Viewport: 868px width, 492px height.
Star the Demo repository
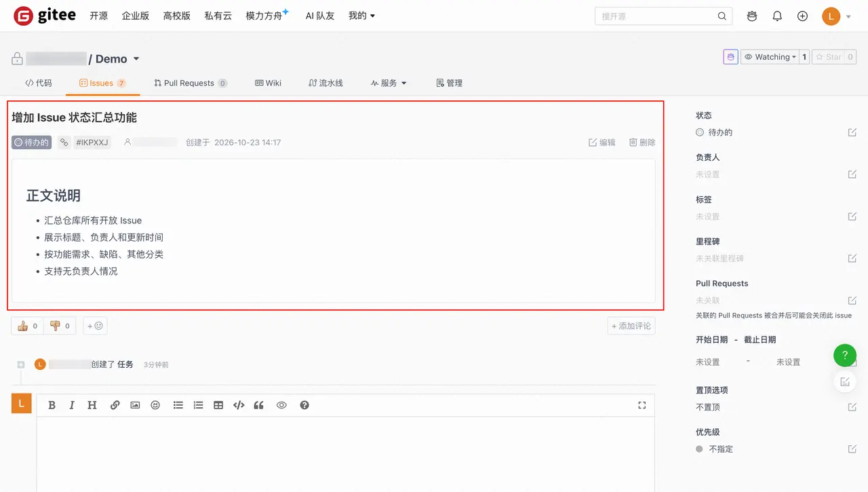pos(829,57)
